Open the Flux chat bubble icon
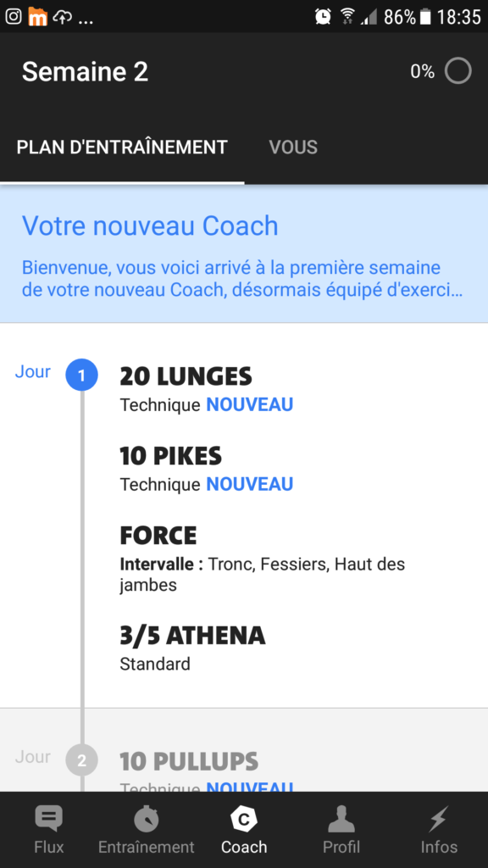The width and height of the screenshot is (488, 868). click(x=48, y=818)
